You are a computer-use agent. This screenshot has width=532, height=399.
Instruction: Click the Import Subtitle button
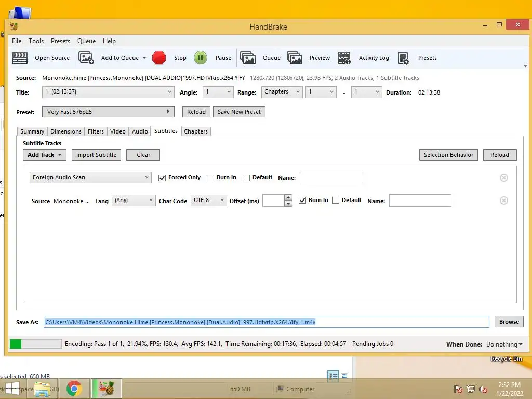click(96, 155)
